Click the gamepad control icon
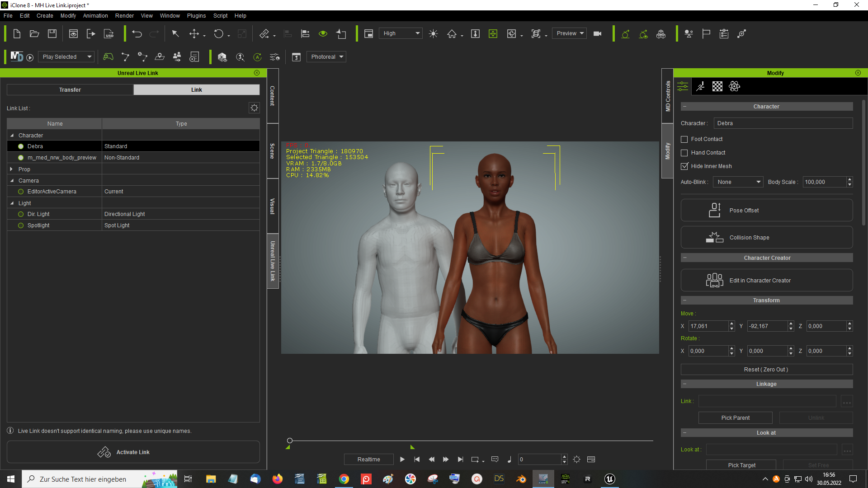This screenshot has width=868, height=488. tap(108, 56)
